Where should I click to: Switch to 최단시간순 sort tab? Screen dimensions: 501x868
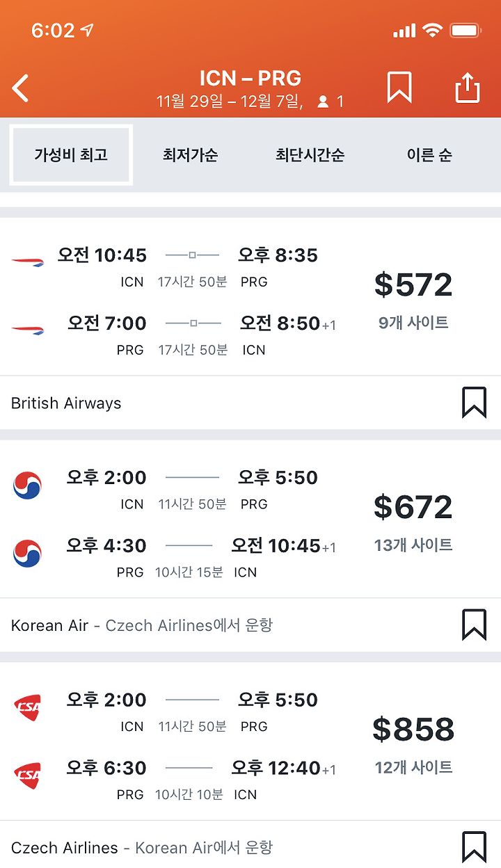(x=310, y=154)
